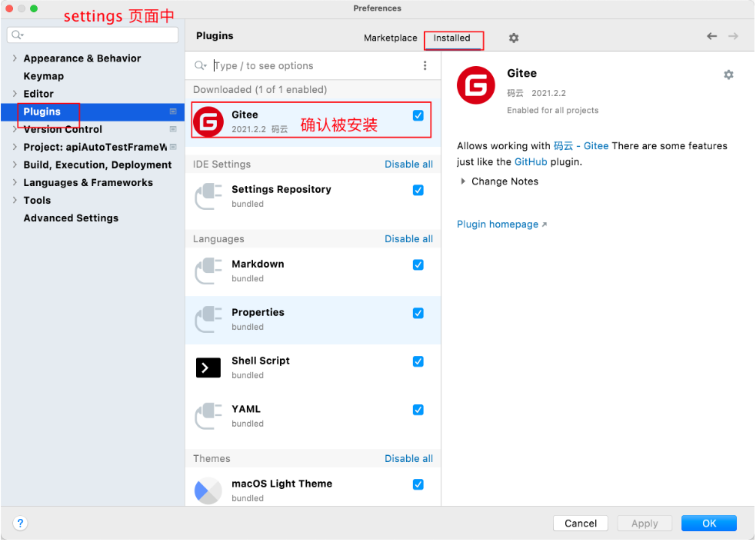Image resolution: width=756 pixels, height=542 pixels.
Task: Expand the Tools tree node
Action: [15, 200]
